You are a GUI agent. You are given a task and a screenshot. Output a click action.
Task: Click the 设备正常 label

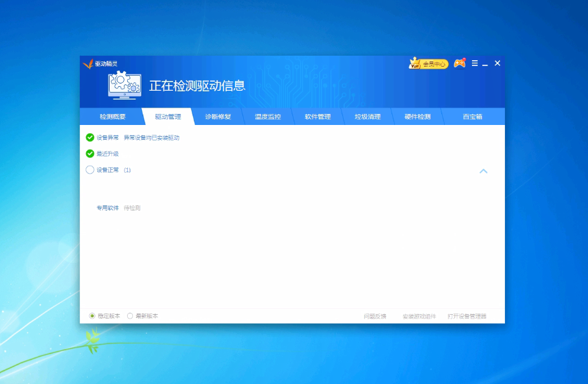pos(108,170)
